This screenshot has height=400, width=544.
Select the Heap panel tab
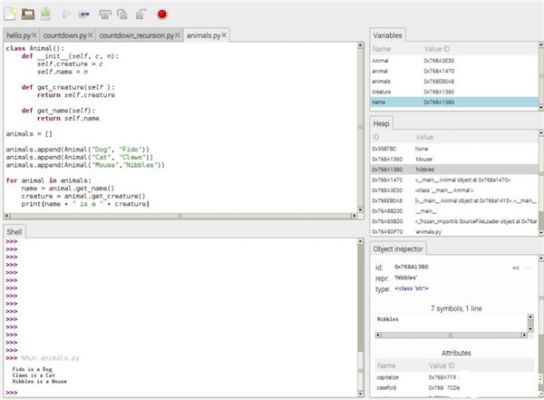pos(381,124)
